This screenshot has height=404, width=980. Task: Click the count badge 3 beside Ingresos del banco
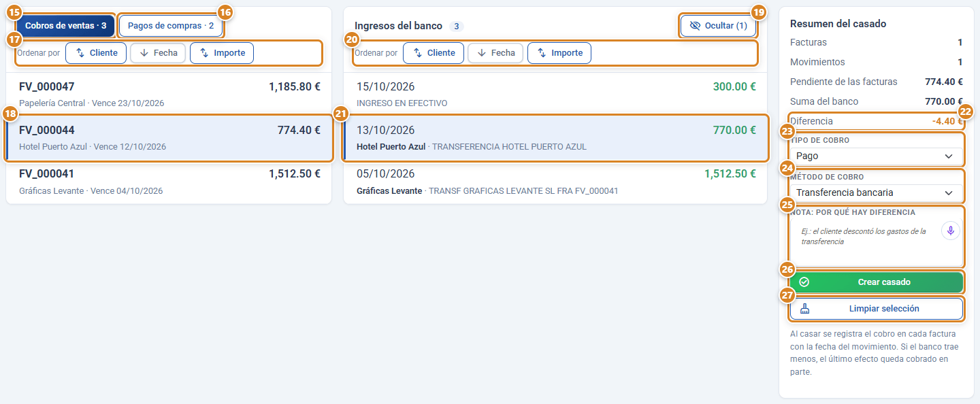(x=457, y=27)
